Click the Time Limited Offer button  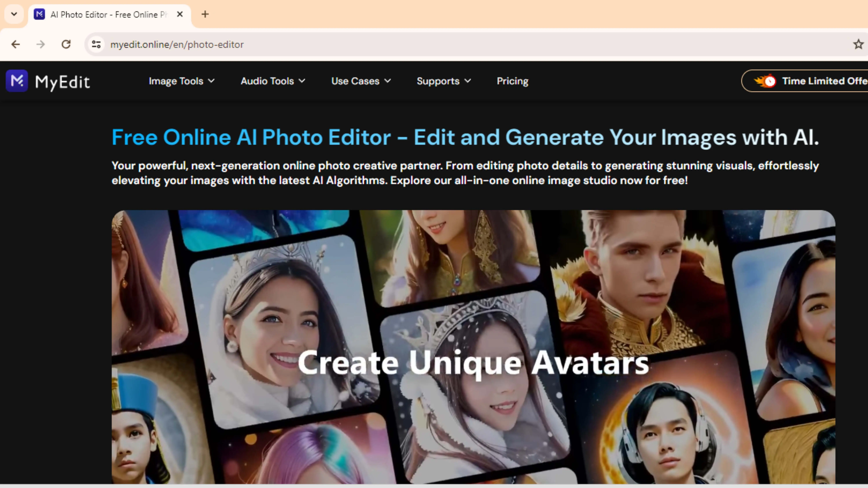(805, 81)
